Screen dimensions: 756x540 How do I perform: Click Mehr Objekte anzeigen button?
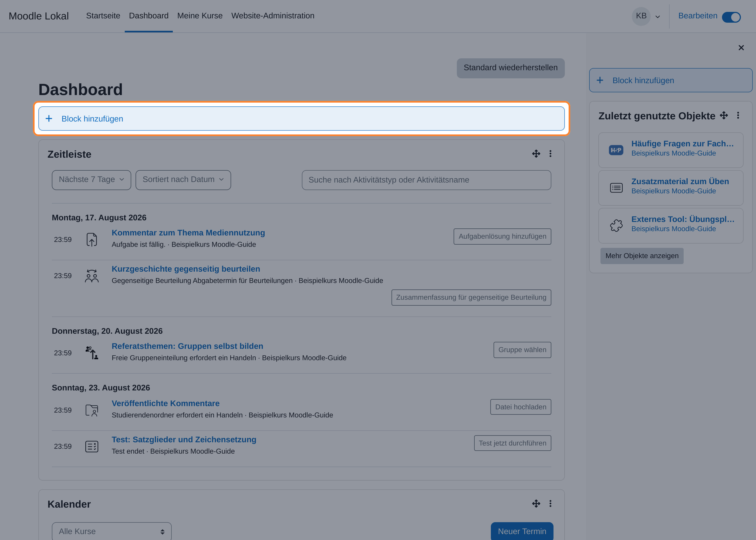(642, 256)
